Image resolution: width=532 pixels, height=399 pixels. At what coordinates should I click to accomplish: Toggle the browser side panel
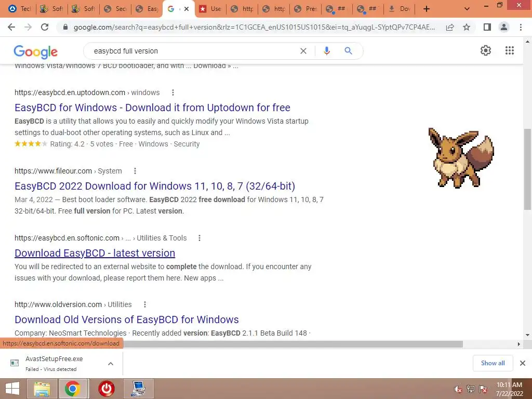[487, 27]
